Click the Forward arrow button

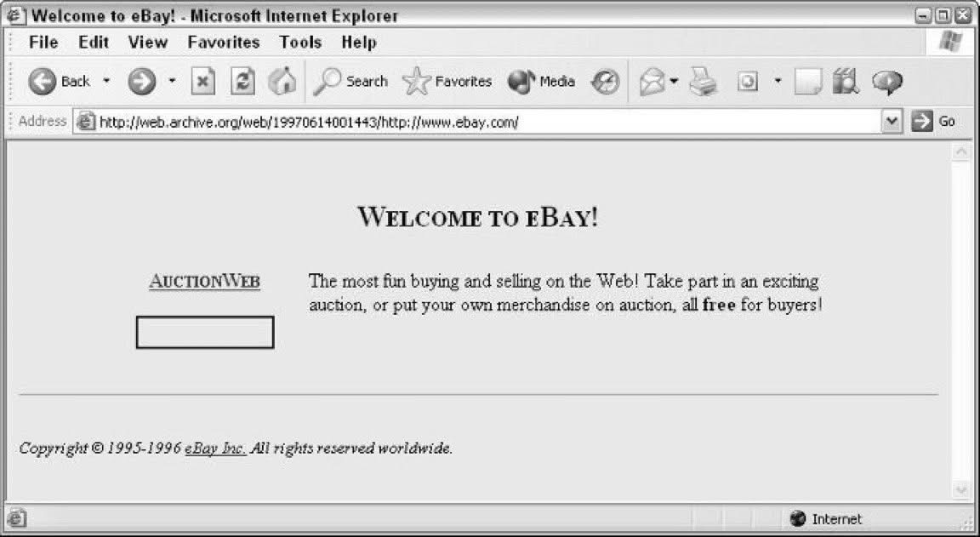click(x=142, y=82)
